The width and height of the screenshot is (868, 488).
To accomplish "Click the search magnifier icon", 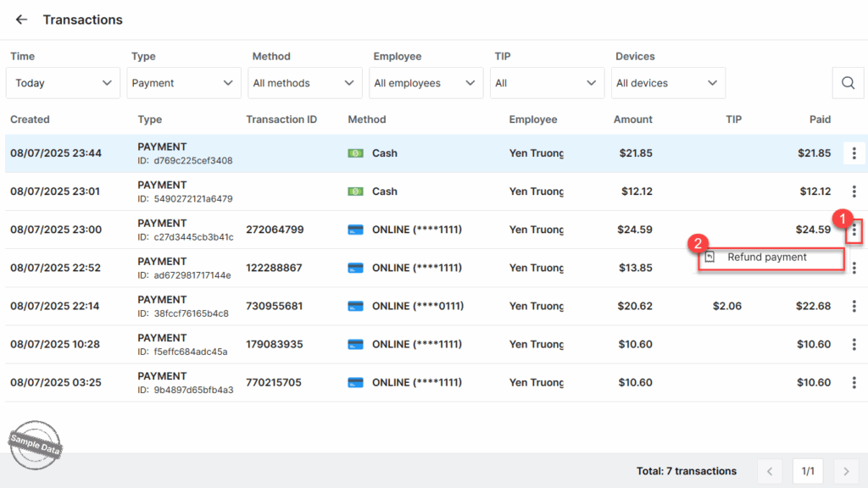I will [848, 83].
